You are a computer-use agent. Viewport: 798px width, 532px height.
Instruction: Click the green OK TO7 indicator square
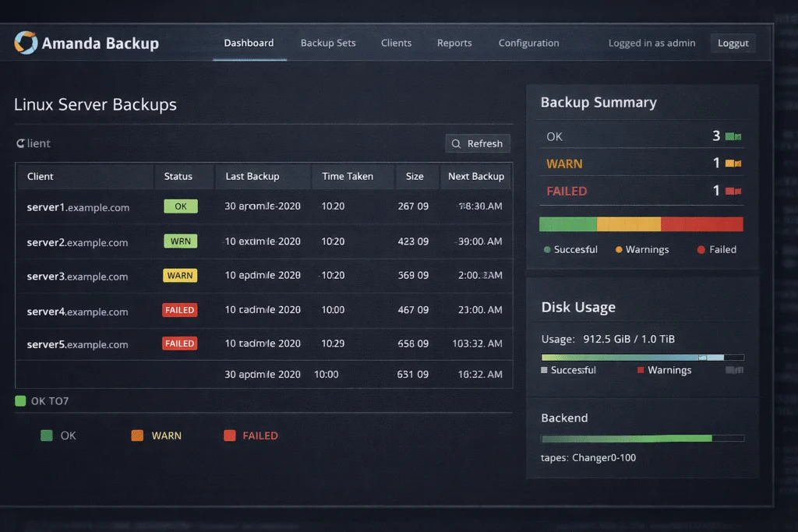[x=20, y=401]
